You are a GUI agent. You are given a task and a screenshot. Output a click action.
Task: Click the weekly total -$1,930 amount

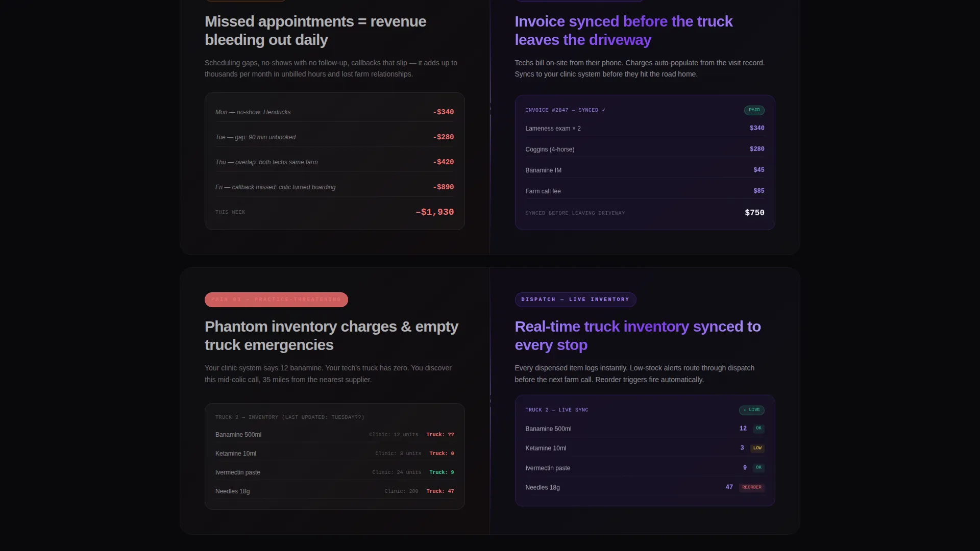pos(434,212)
